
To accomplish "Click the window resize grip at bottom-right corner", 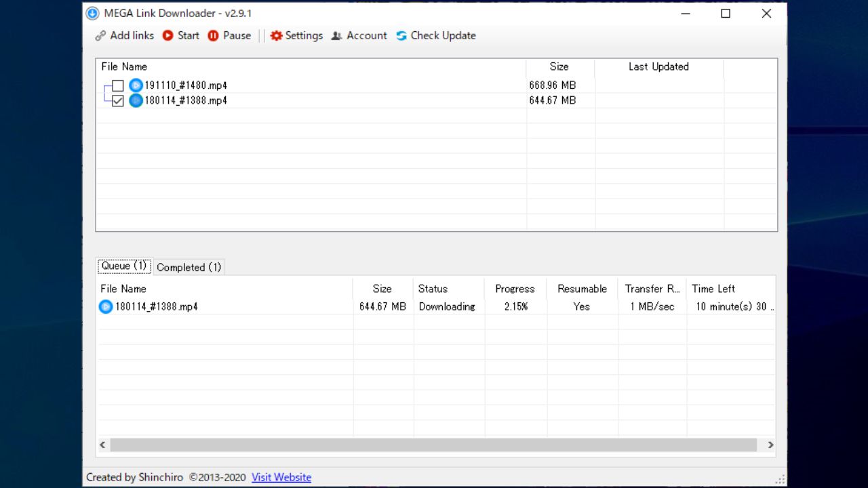I will (x=781, y=480).
